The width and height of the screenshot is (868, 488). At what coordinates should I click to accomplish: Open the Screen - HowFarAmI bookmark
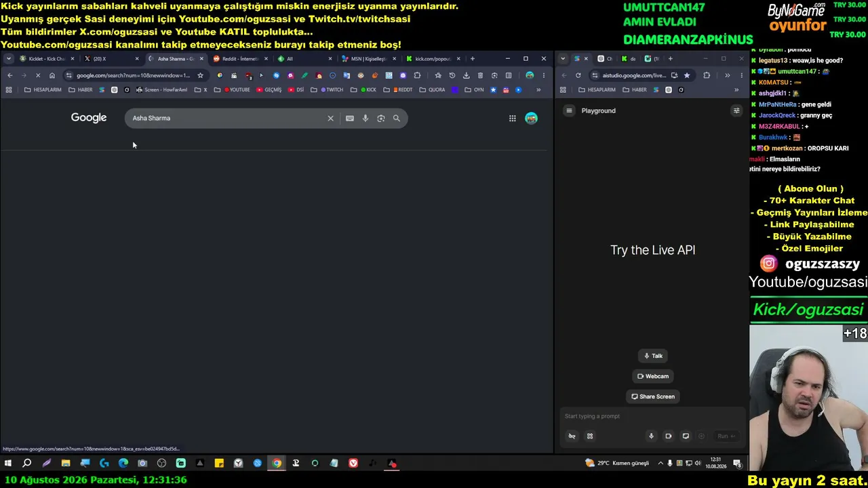click(161, 89)
